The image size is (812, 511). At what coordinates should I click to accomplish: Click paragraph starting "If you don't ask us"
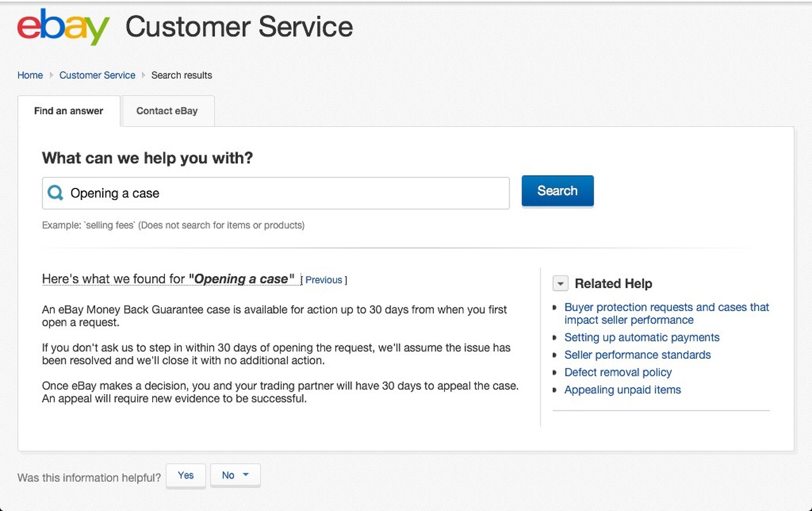[x=276, y=354]
